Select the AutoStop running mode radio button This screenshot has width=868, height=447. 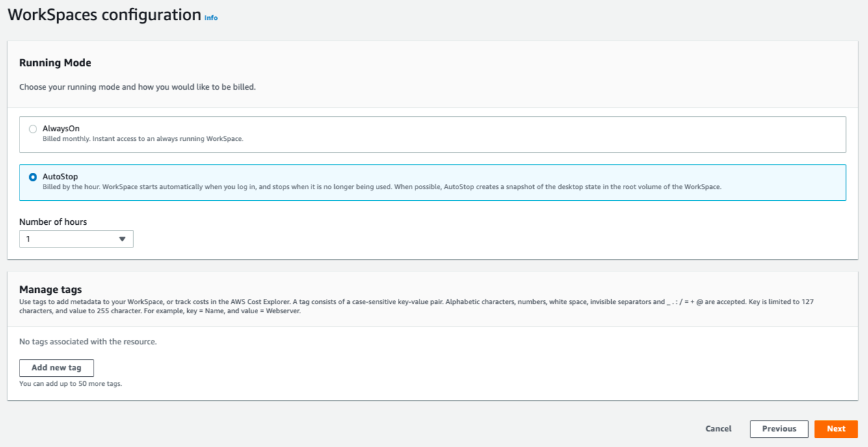[33, 177]
